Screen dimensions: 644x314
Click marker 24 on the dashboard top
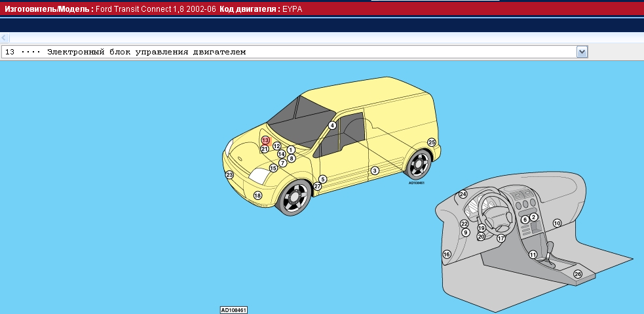pyautogui.click(x=463, y=195)
